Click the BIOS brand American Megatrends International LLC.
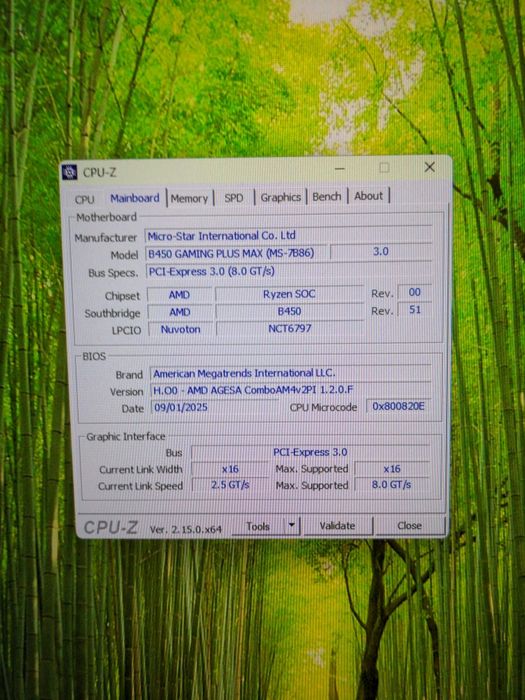Image resolution: width=525 pixels, height=700 pixels. [291, 373]
